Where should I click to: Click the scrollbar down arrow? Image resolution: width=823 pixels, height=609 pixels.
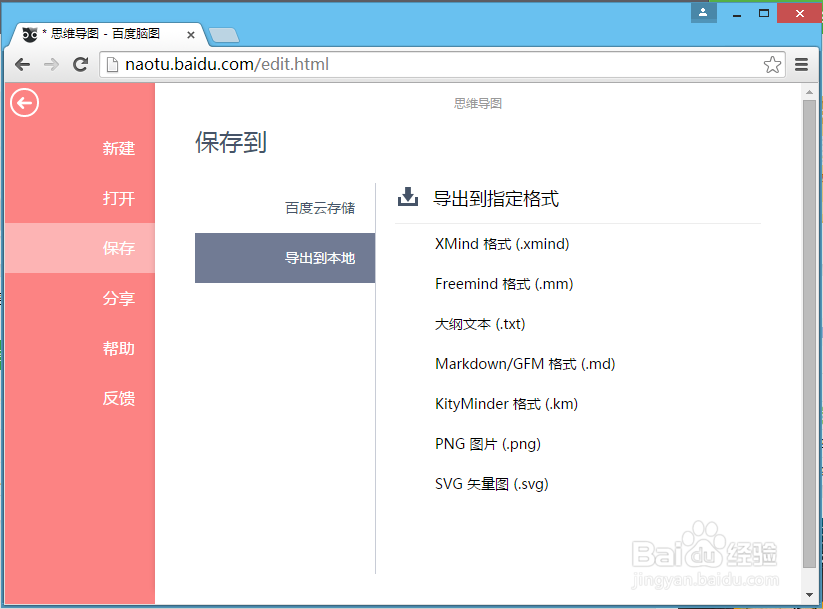(x=809, y=595)
